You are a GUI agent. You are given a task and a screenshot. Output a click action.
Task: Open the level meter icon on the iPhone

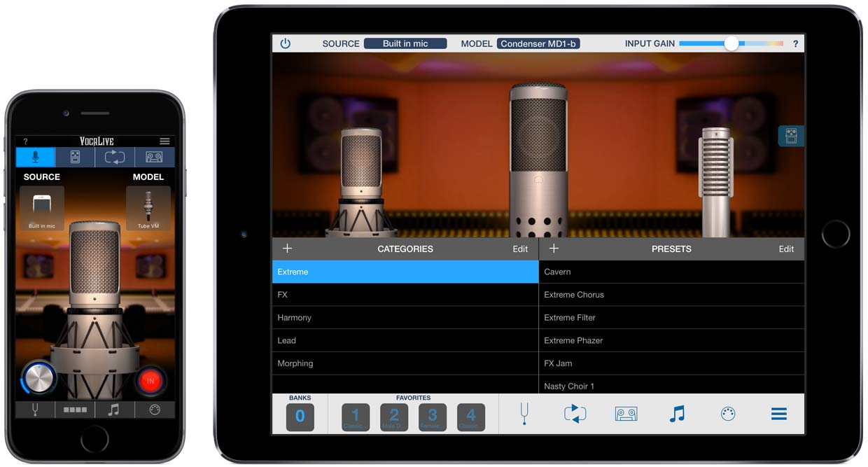coord(74,410)
